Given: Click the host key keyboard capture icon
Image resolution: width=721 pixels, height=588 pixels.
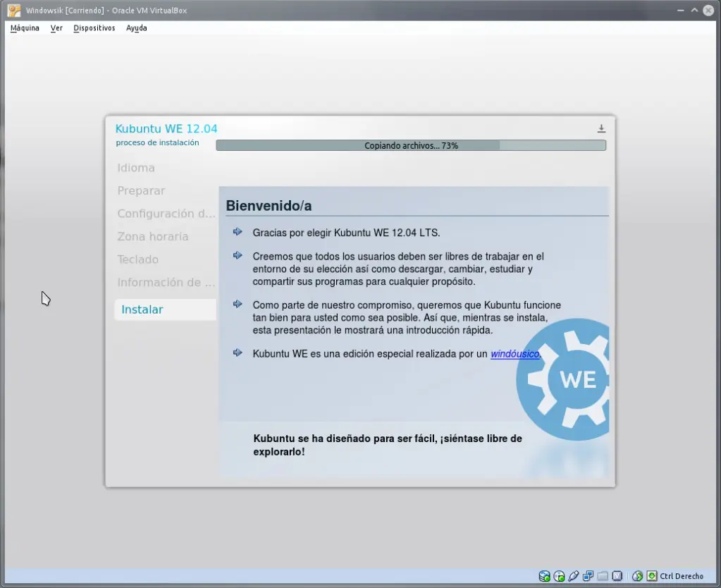Looking at the screenshot, I should click(x=652, y=576).
